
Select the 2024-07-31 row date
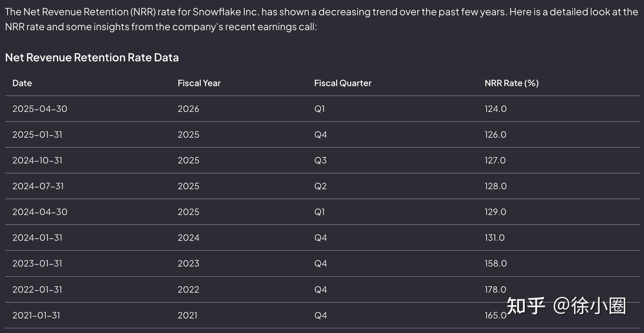pyautogui.click(x=38, y=186)
